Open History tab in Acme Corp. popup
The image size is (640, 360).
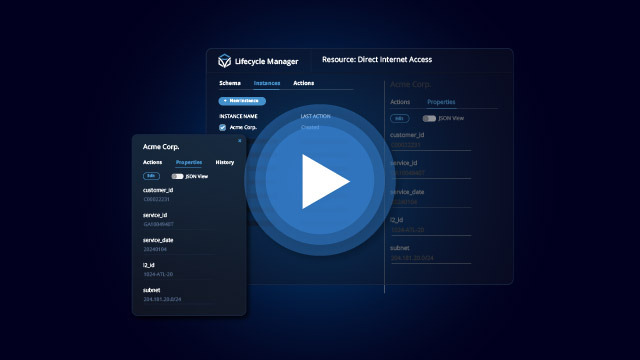coord(224,162)
